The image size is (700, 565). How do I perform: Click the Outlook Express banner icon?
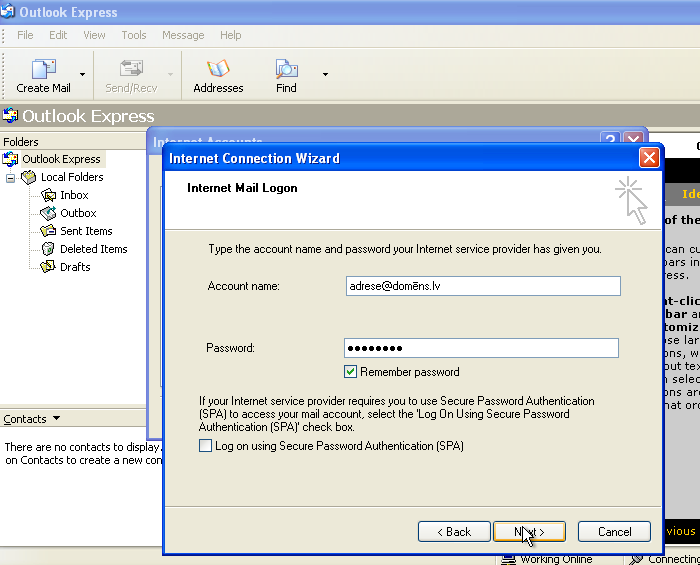(x=10, y=116)
